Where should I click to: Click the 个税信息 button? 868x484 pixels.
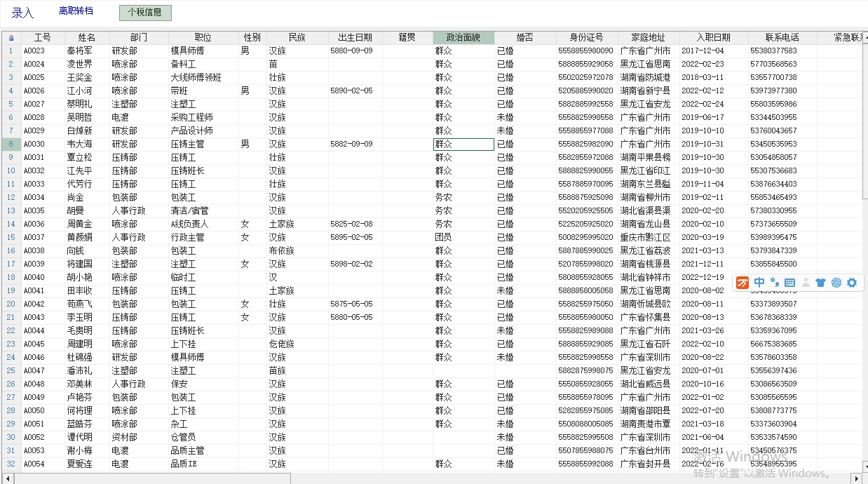(145, 13)
